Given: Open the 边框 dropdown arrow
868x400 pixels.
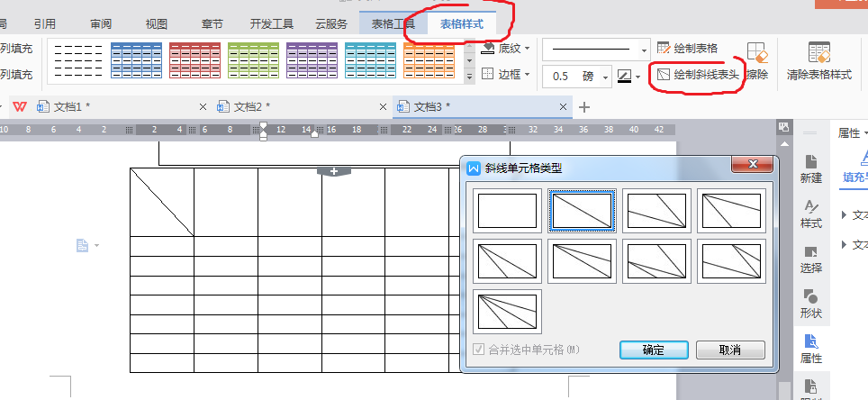Looking at the screenshot, I should click(527, 74).
